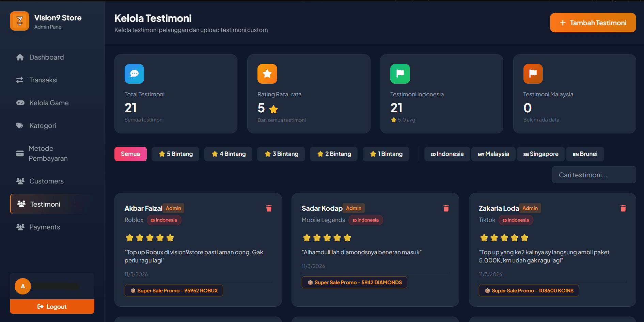This screenshot has height=322, width=644.
Task: Click the Indonesia tag on Mobile Legends card
Action: [x=366, y=220]
